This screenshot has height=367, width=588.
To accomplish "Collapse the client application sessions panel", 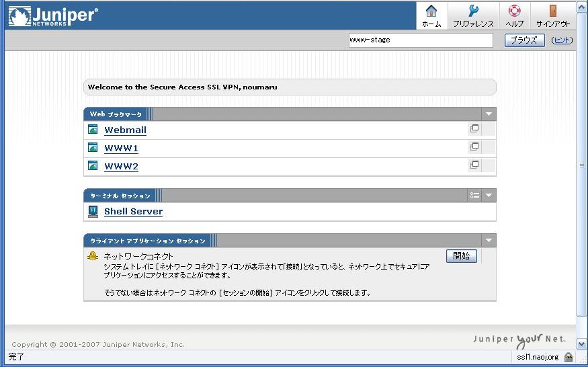I will tap(489, 241).
